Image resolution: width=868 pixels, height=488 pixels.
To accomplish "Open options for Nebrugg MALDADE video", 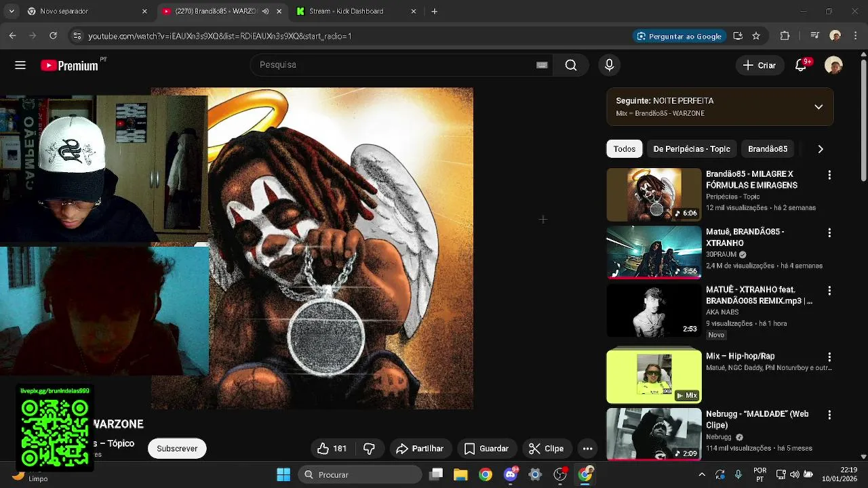I will click(829, 414).
